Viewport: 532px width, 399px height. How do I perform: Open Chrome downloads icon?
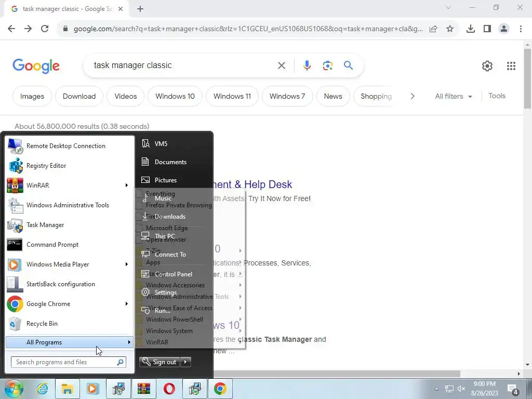[471, 29]
